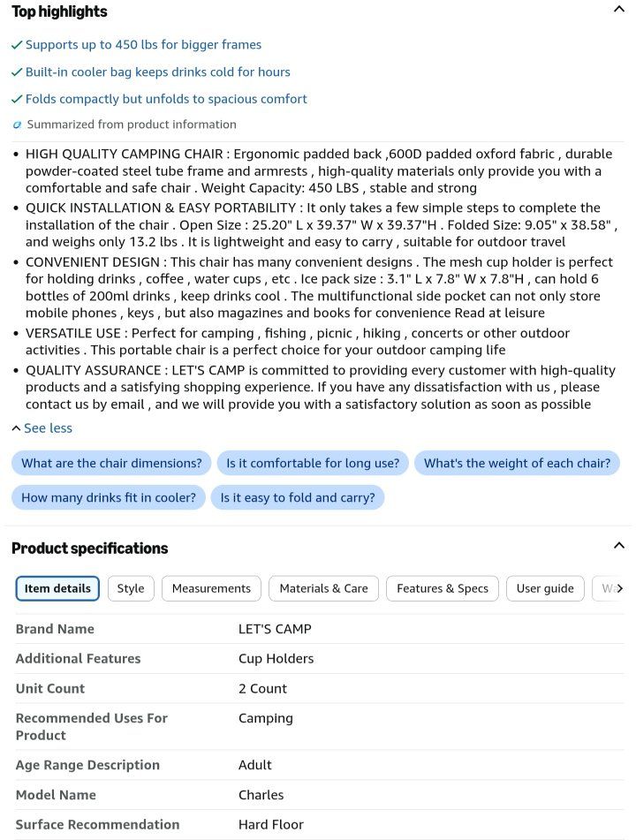Viewport: 636px width, 840px height.
Task: Click checkmark beside 450 lbs highlight
Action: (17, 45)
